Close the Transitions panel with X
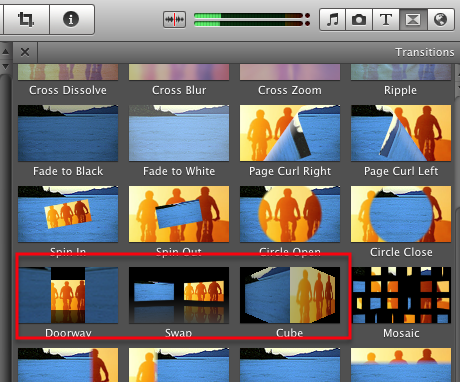The height and width of the screenshot is (382, 460). click(x=25, y=52)
